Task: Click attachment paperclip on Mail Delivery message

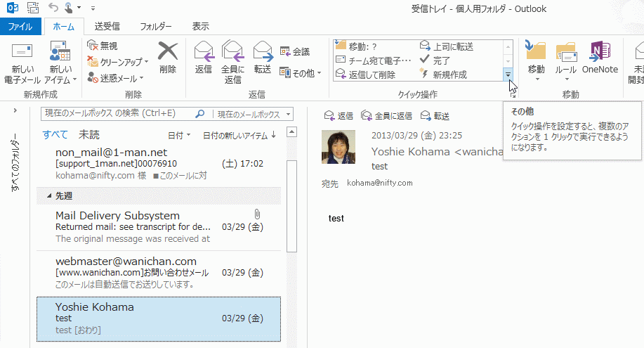Action: [257, 214]
